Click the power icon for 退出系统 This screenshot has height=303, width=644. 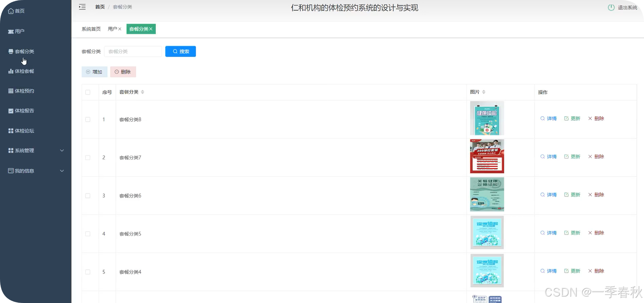[x=611, y=7]
